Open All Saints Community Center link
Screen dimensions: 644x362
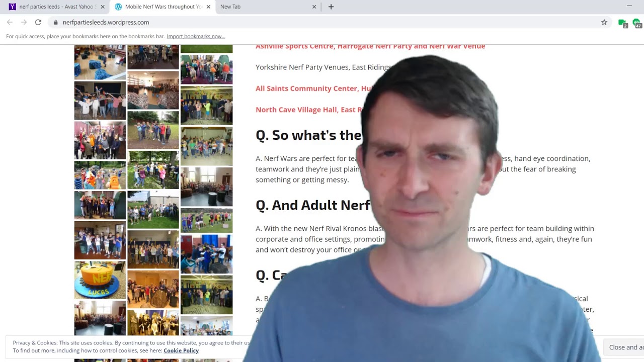pos(314,88)
